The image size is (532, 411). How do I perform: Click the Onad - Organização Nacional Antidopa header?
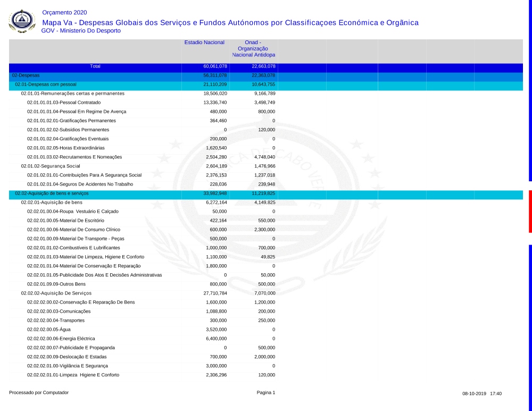253,48
